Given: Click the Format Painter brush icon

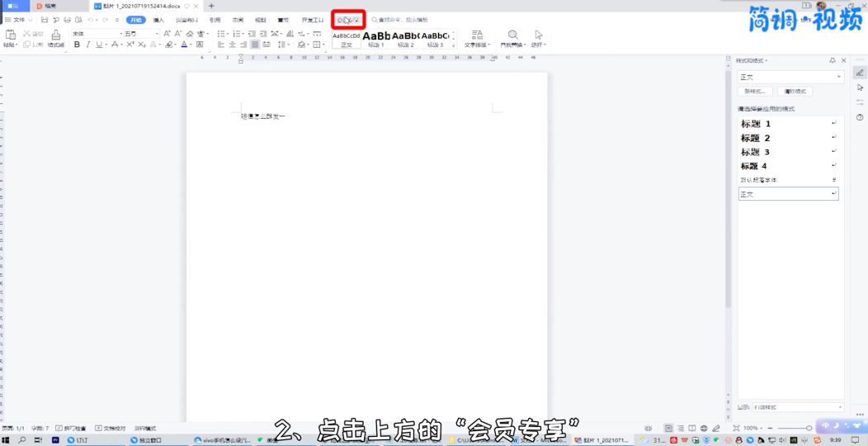Looking at the screenshot, I should coord(55,36).
